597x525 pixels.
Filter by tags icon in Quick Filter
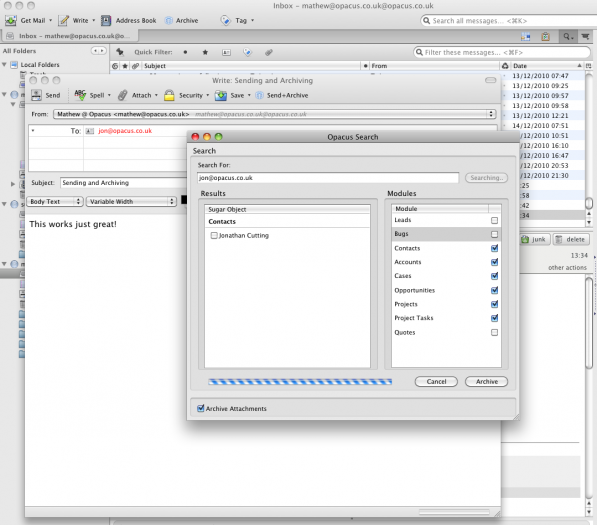point(247,52)
